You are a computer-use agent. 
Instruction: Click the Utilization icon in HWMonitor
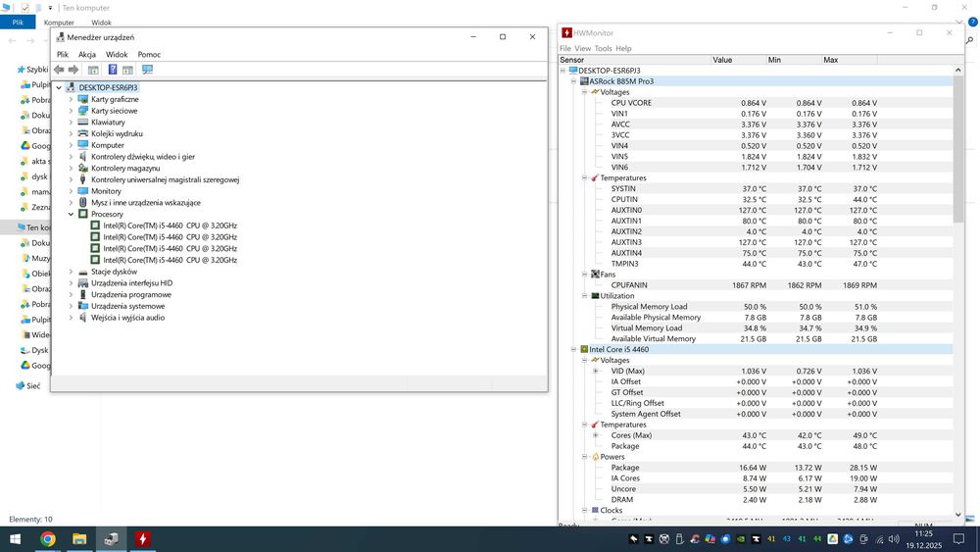595,296
